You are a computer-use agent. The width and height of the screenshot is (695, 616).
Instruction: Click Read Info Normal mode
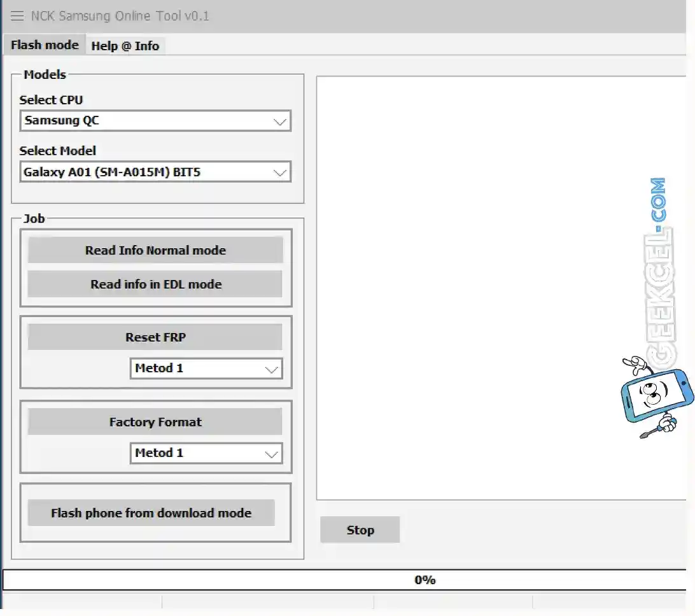click(155, 250)
